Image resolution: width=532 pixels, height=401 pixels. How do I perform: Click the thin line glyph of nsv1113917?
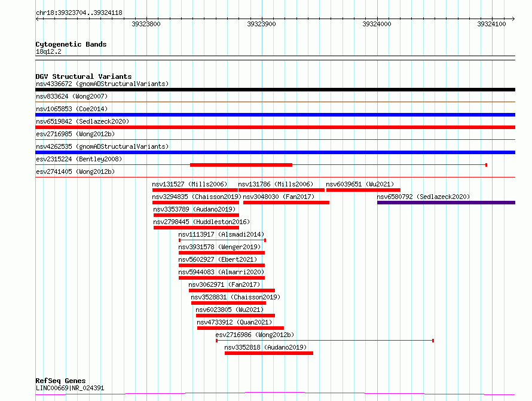pyautogui.click(x=222, y=240)
